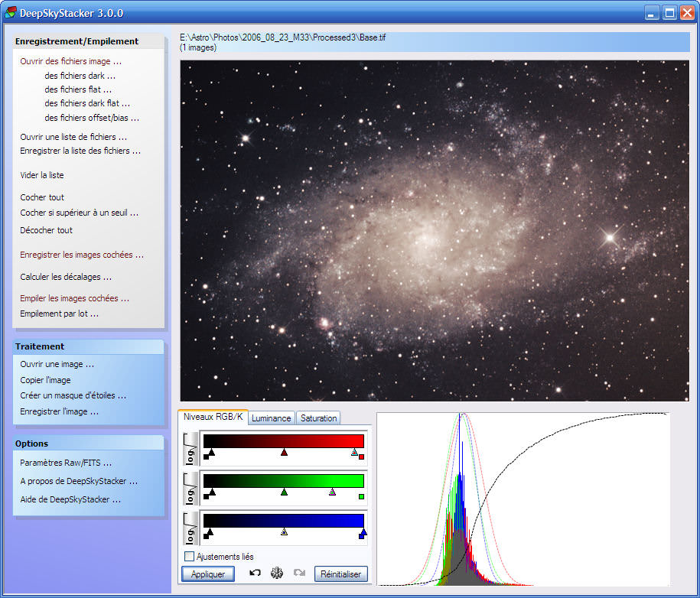
Task: Collapse the Options panel header
Action: pos(89,443)
